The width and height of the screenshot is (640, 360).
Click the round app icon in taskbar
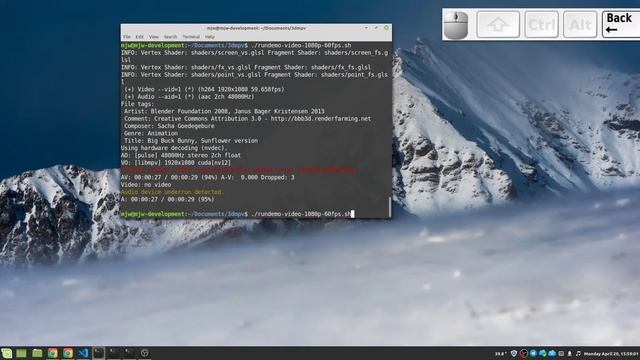point(144,353)
